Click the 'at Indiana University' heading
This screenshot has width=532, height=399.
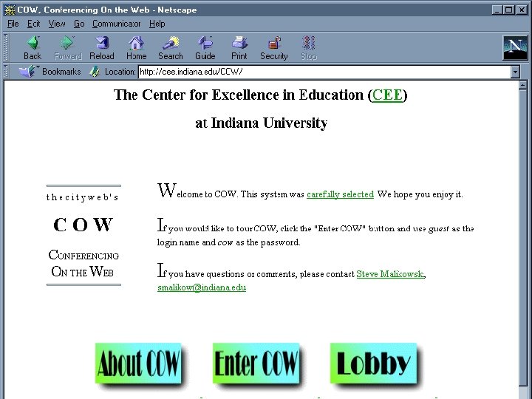(x=262, y=123)
